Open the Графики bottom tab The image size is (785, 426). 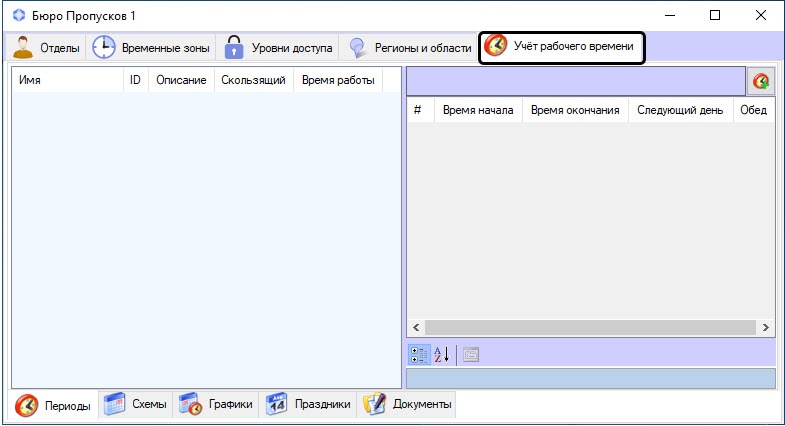pyautogui.click(x=216, y=404)
